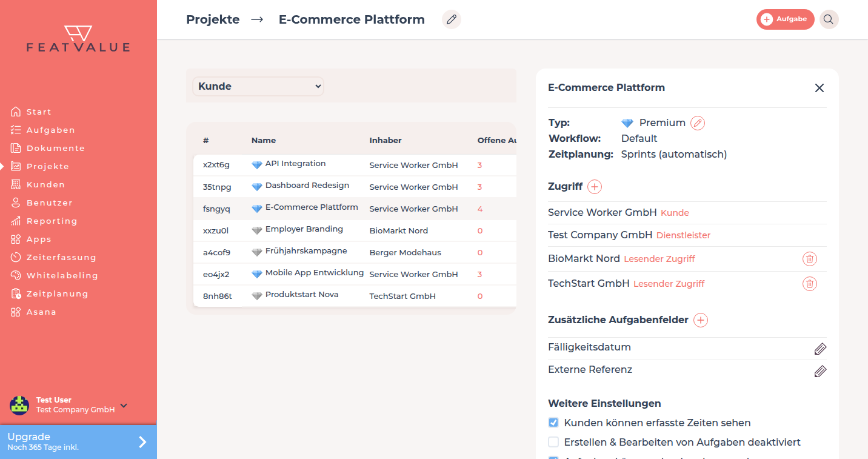Click the grey diamond beside Employer Branding
This screenshot has width=868, height=459.
pos(257,230)
